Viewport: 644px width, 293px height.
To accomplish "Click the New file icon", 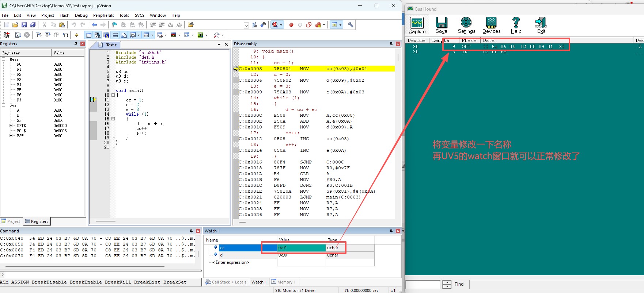I will point(7,25).
